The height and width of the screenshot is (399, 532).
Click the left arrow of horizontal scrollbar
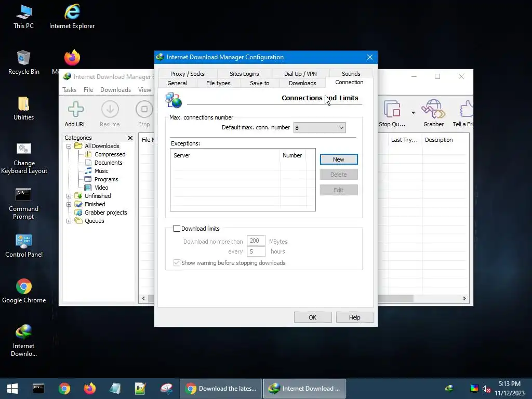pyautogui.click(x=143, y=299)
